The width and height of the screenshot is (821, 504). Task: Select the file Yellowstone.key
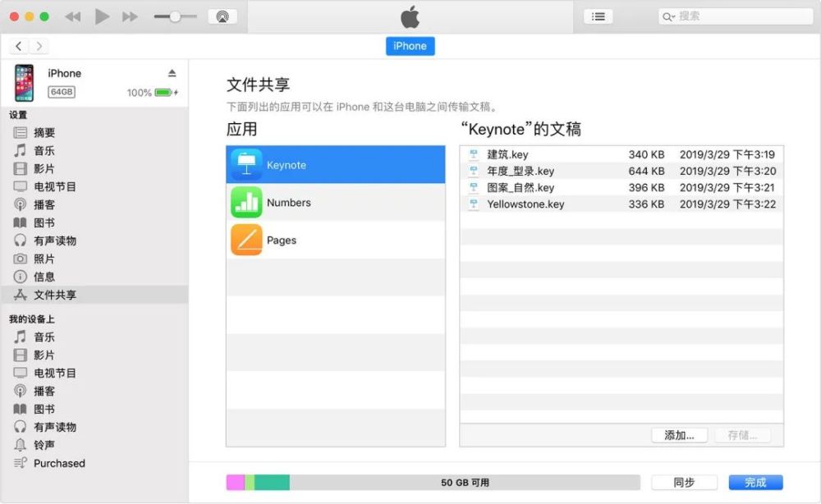coord(621,204)
